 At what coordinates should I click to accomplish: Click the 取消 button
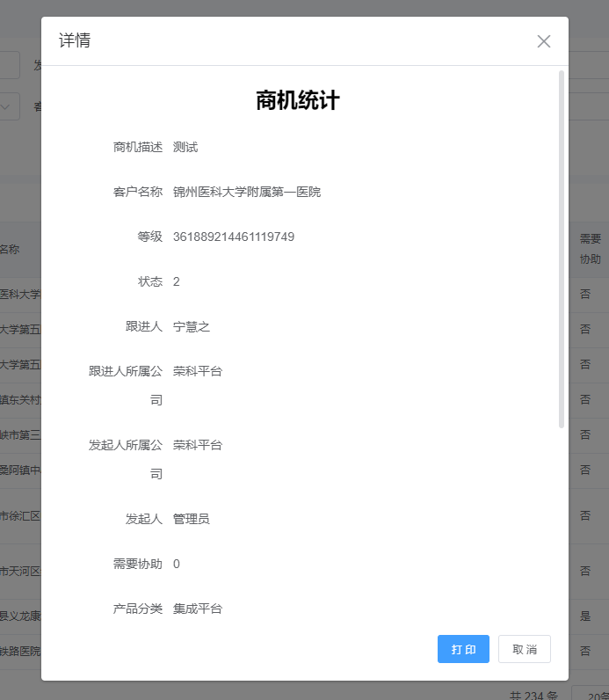pyautogui.click(x=524, y=649)
